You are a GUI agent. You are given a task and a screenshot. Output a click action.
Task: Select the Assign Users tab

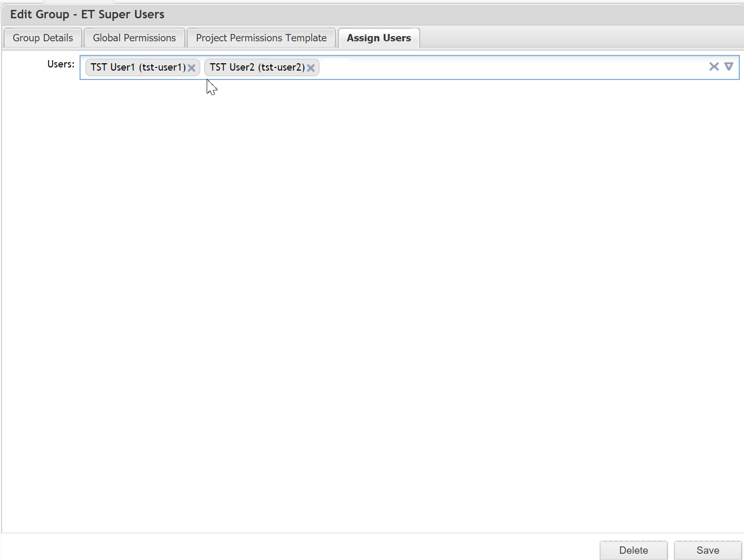(379, 38)
